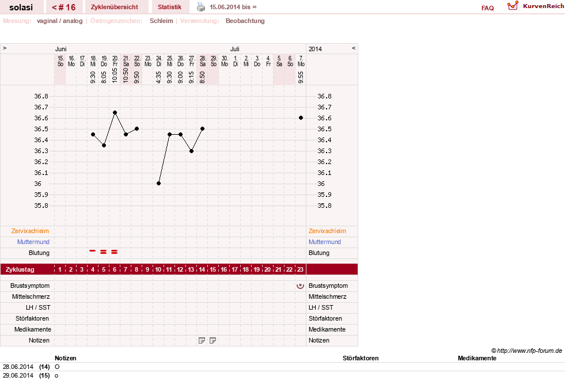Click the bleeding mark on cycle day 6

114,252
